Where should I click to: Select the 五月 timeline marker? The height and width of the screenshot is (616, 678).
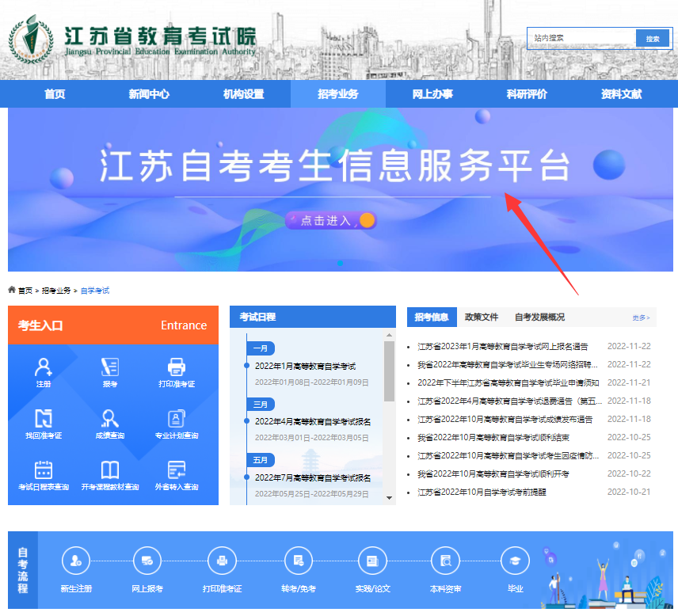coord(261,460)
